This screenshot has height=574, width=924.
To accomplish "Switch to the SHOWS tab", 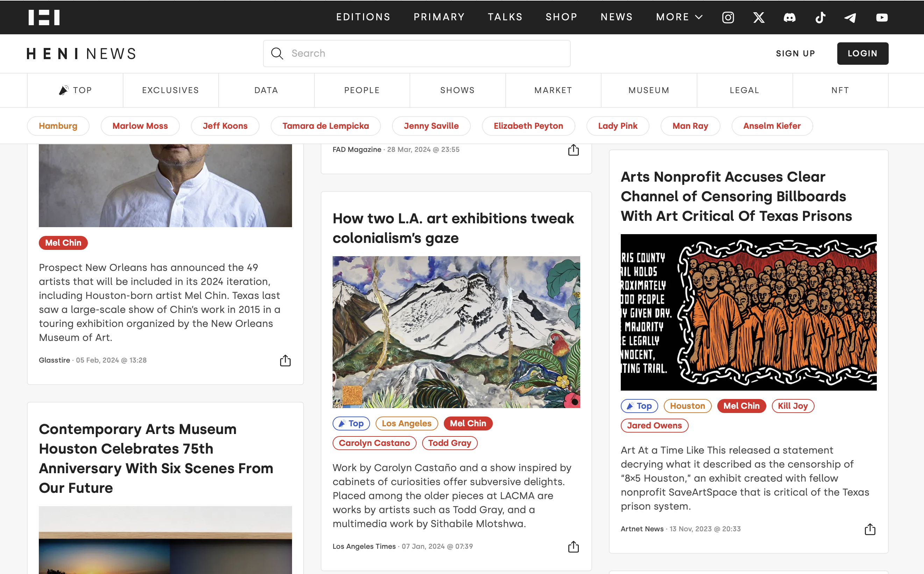I will [457, 90].
